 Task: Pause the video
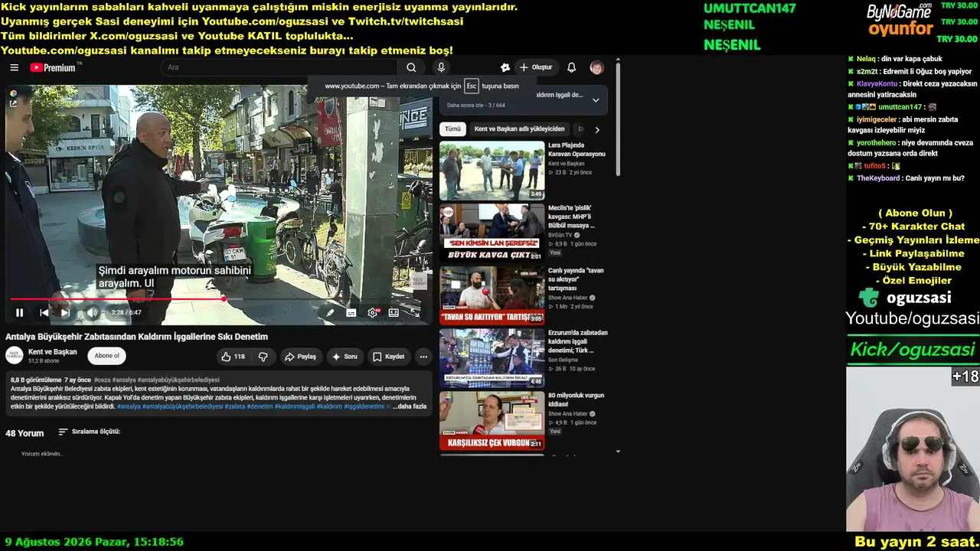coord(19,312)
